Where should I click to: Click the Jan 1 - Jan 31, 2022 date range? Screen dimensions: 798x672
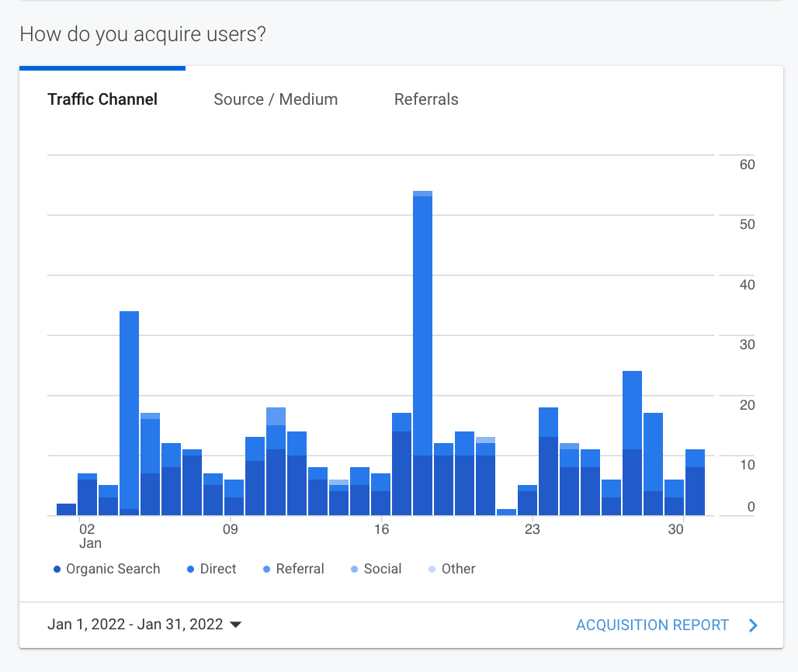coord(135,625)
